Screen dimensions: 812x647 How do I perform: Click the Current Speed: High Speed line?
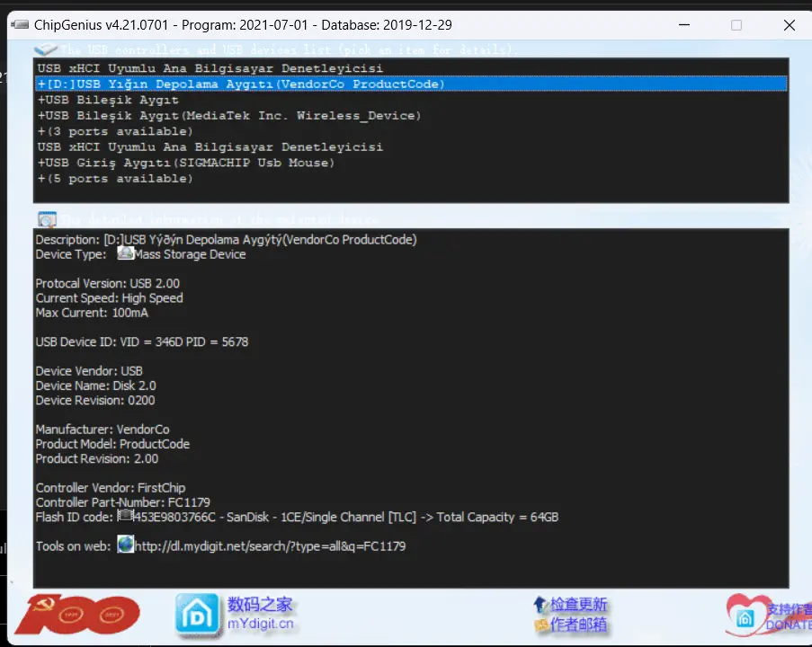click(110, 298)
